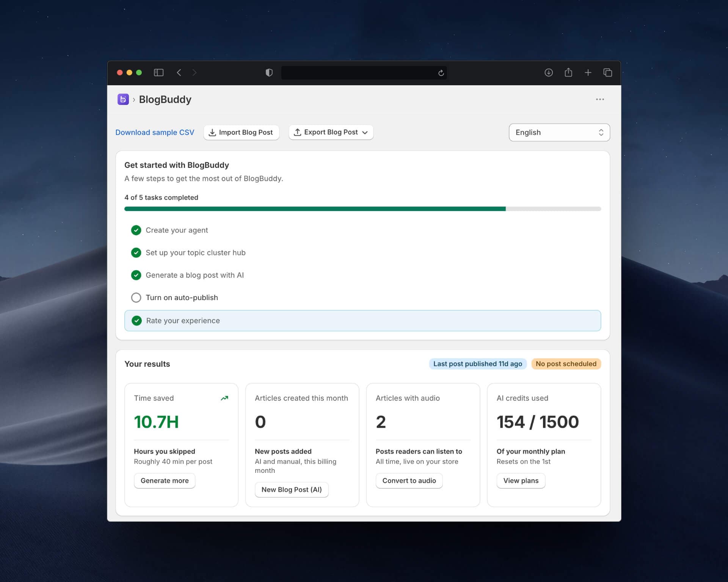728x582 pixels.
Task: Click the browser share icon
Action: [x=568, y=72]
